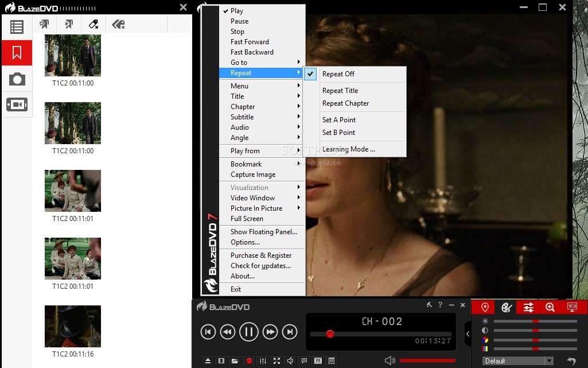Collapse the side settings panel arrow

tap(468, 334)
